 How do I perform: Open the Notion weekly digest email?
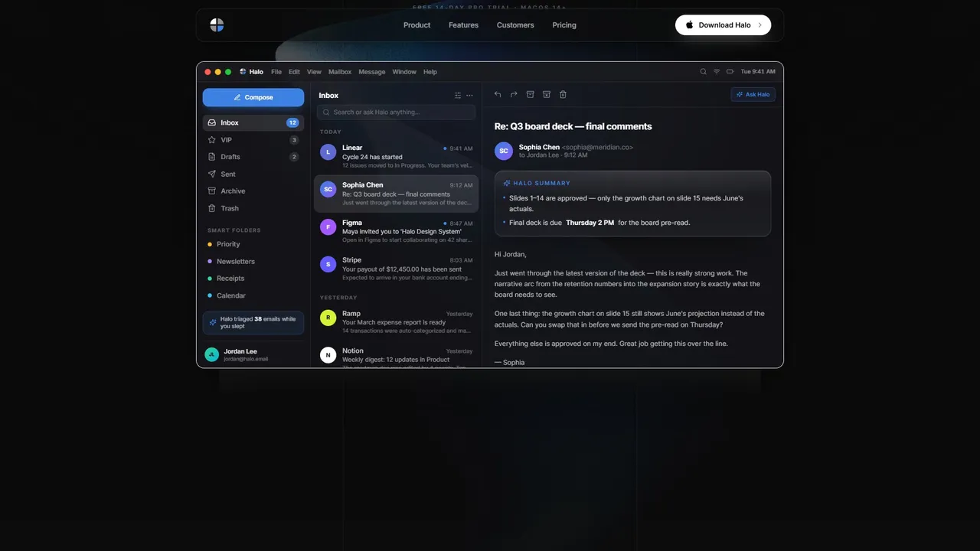(396, 356)
